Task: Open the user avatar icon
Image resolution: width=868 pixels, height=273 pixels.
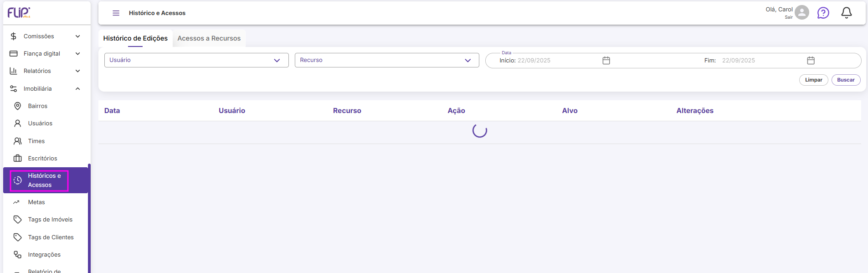Action: point(802,12)
